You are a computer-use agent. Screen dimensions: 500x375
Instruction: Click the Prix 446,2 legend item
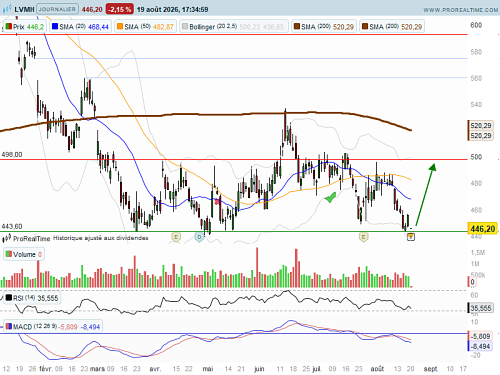(x=25, y=27)
